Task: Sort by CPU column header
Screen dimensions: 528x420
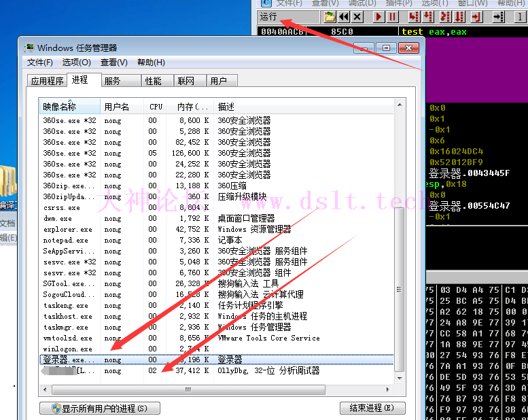Action: tap(156, 107)
